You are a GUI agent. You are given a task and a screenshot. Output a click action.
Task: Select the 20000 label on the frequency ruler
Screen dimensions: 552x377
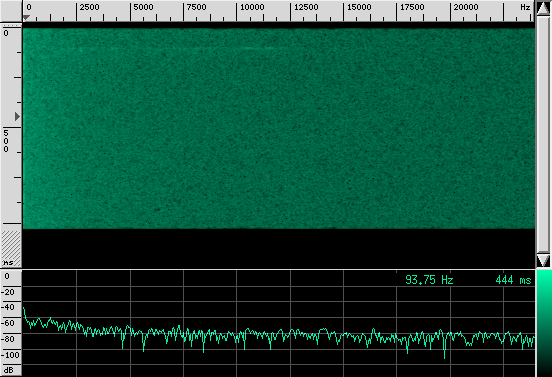point(465,7)
